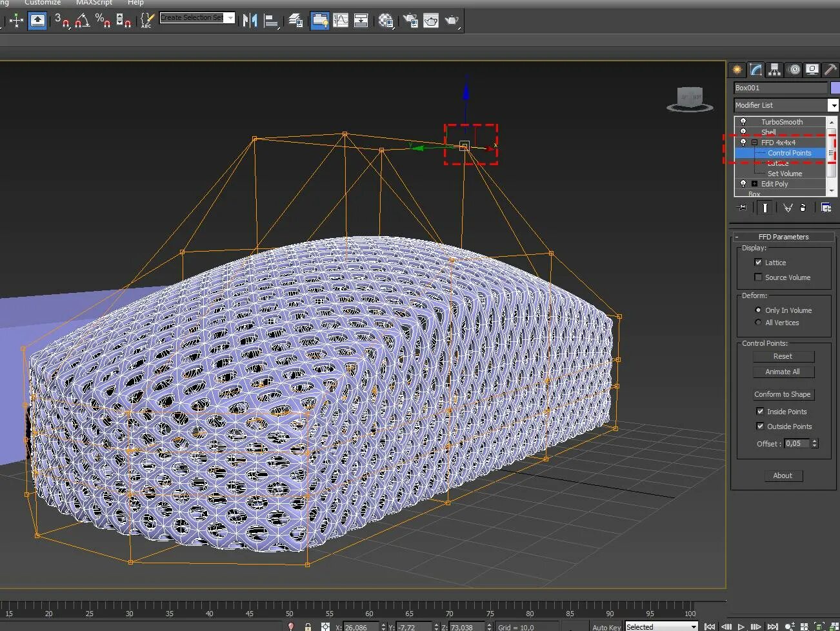Click the Pin Stack icon
This screenshot has height=631, width=840.
click(x=742, y=208)
